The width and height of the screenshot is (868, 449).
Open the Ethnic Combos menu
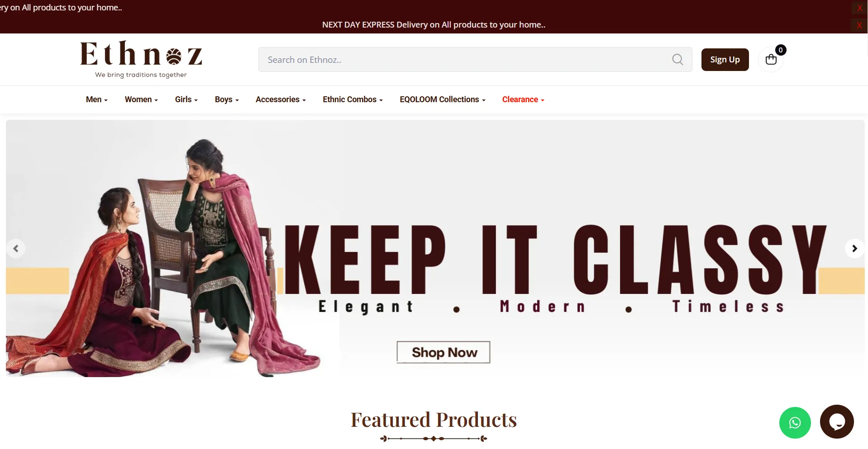point(353,99)
